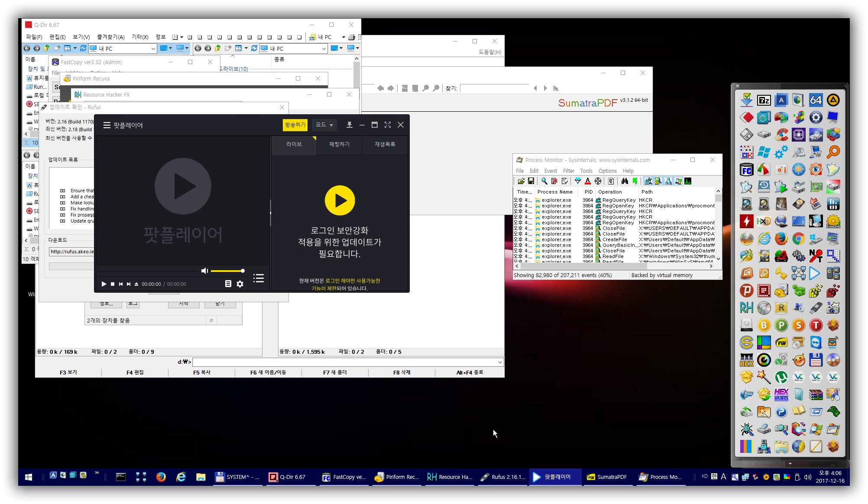Click PotPlayer next track control
868x504 pixels.
(129, 284)
